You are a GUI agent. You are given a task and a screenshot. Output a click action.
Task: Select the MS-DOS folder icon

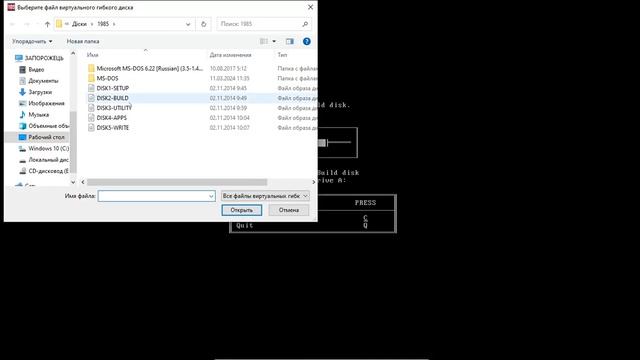point(91,78)
